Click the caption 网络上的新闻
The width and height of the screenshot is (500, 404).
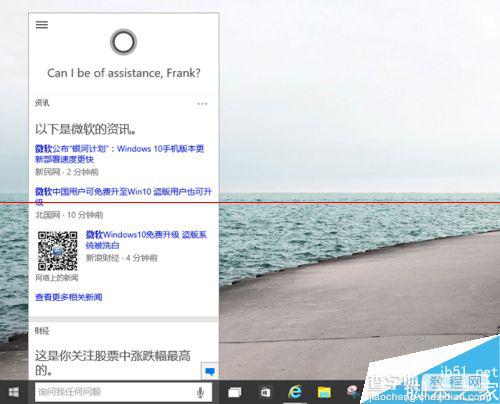click(x=57, y=277)
